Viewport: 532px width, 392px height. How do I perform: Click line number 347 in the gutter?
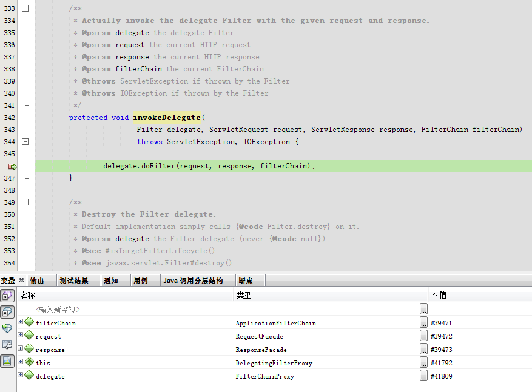pyautogui.click(x=10, y=178)
